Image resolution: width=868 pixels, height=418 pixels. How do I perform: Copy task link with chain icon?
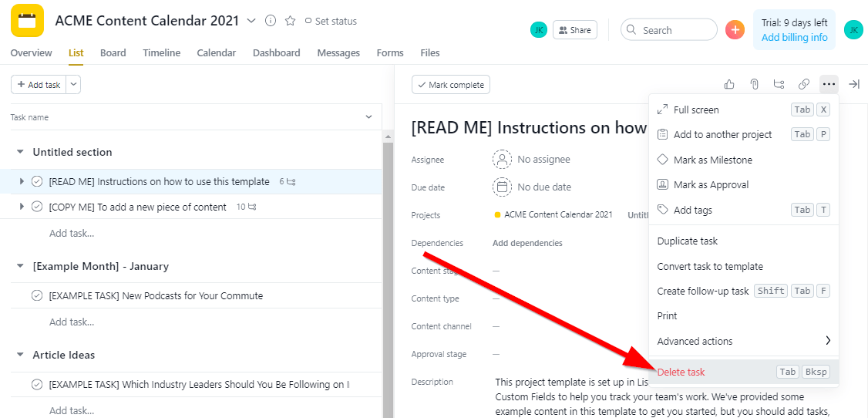pos(804,84)
